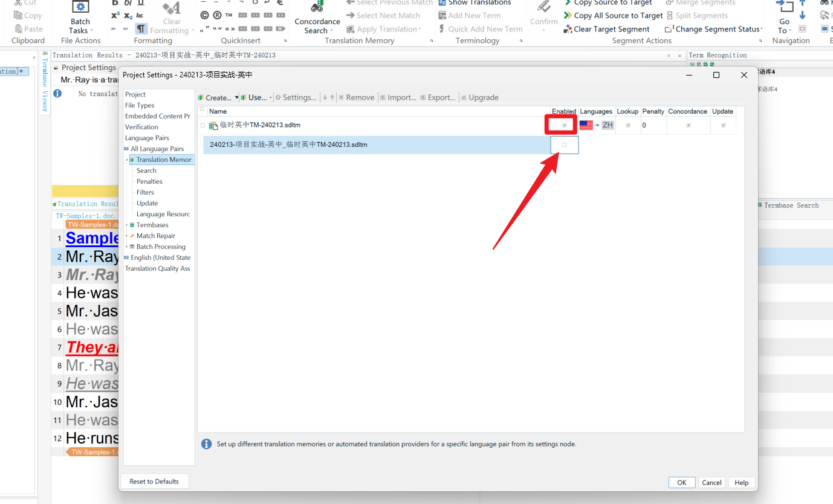Open the Translation Memory group dialog launcher
The width and height of the screenshot is (833, 504).
[x=432, y=41]
